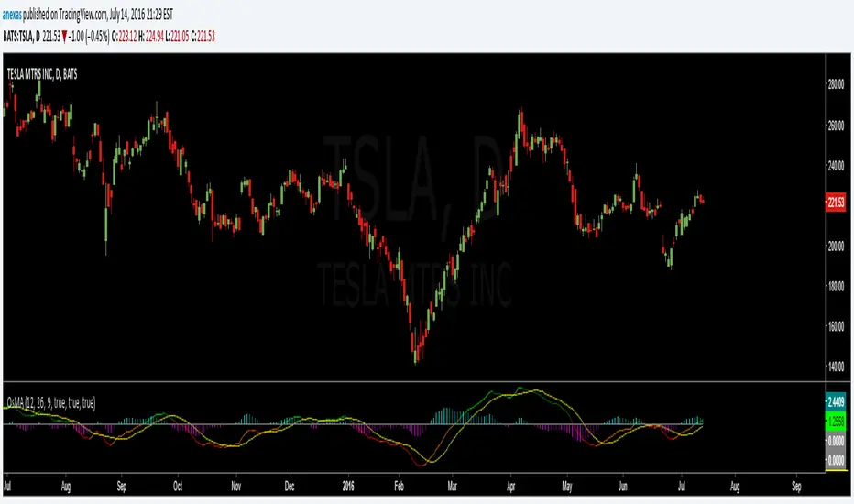Click the 140.00 price axis label
The height and width of the screenshot is (504, 854).
pos(836,367)
